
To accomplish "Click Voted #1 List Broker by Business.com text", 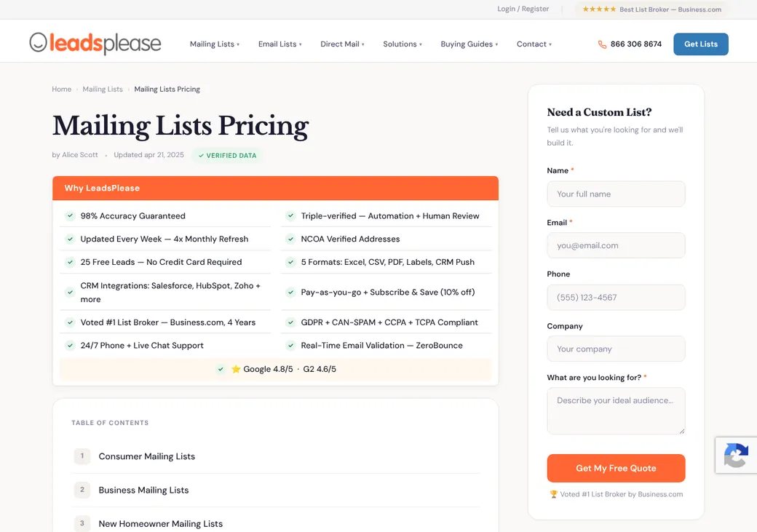I will [x=622, y=494].
